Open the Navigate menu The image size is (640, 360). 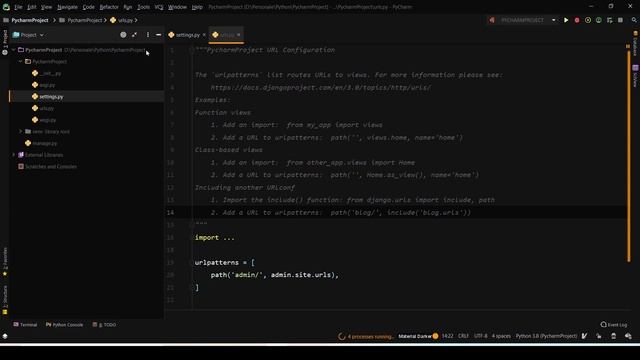point(67,7)
